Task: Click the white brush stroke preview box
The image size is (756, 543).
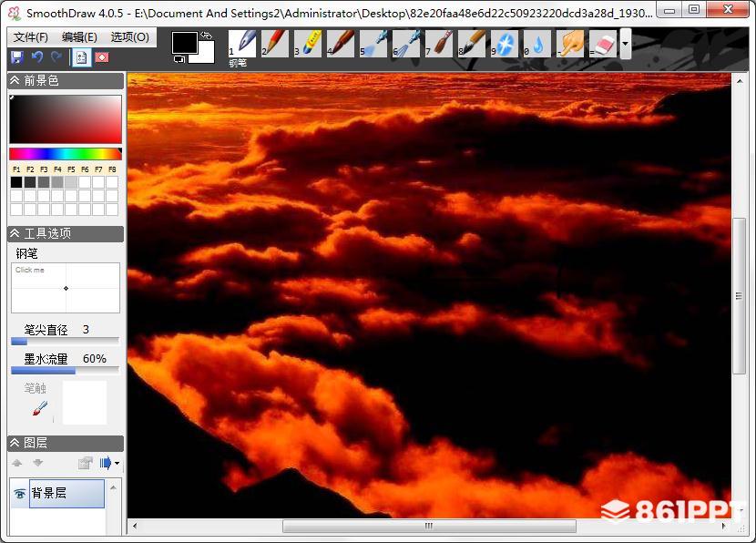Action: 85,403
